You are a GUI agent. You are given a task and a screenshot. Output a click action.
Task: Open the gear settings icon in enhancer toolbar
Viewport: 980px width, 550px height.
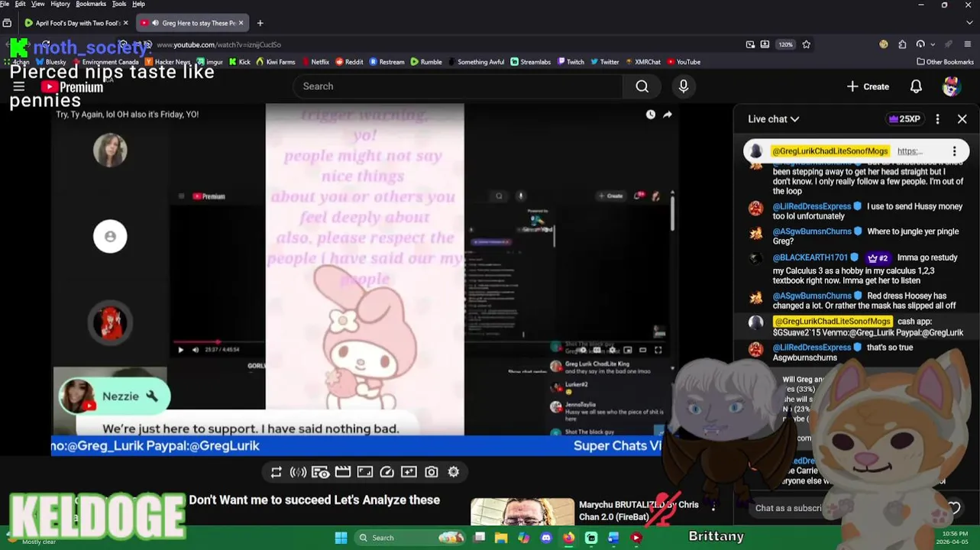454,472
